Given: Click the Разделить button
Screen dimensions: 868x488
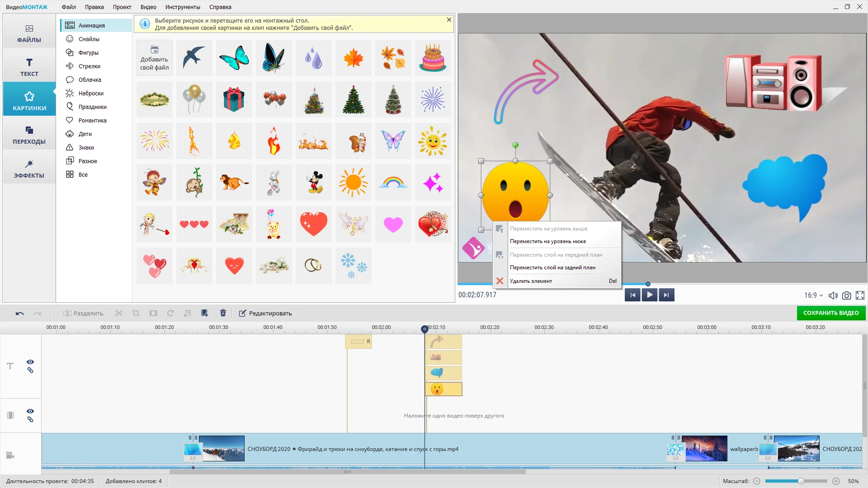Looking at the screenshot, I should pos(83,313).
